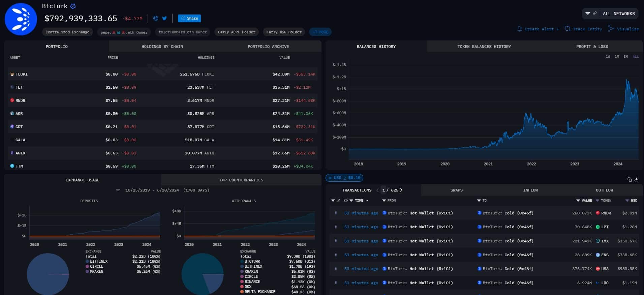Select the ALL chart time range
The height and width of the screenshot is (295, 644).
[636, 57]
